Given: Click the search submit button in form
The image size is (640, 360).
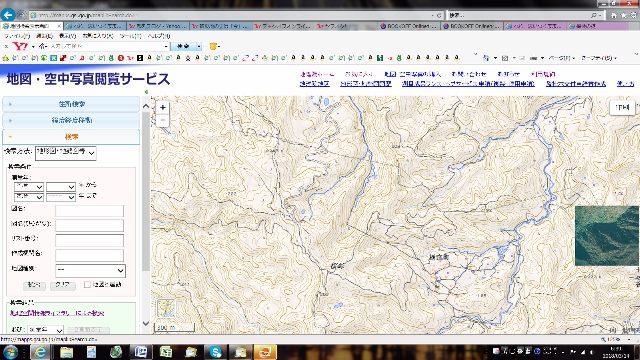Looking at the screenshot, I should 34,285.
